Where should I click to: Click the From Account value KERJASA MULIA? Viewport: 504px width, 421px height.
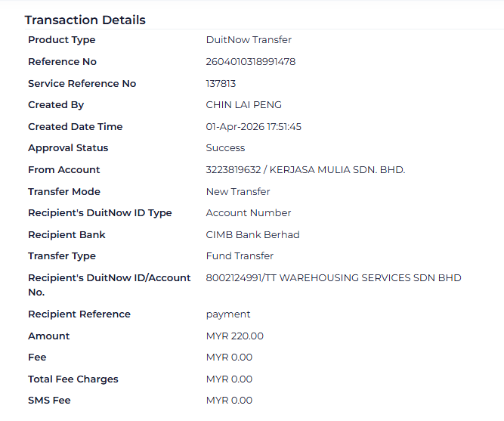[x=305, y=170]
